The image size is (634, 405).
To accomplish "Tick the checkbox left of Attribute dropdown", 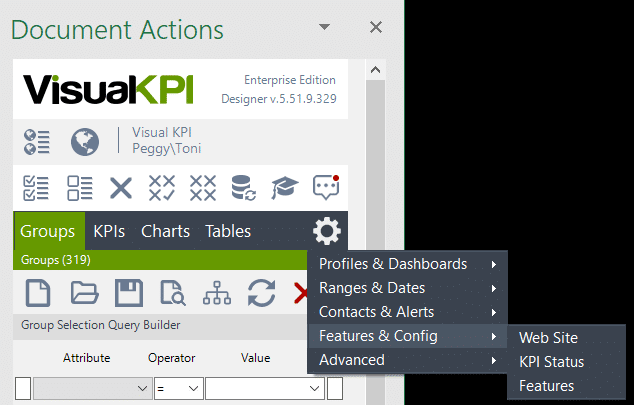I will (22, 388).
